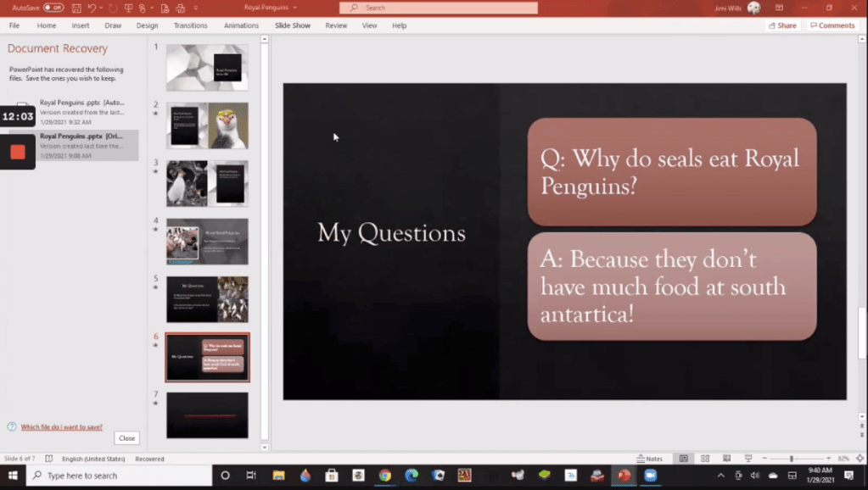This screenshot has height=490, width=868.
Task: Switch to Slide Sorter view
Action: (704, 459)
